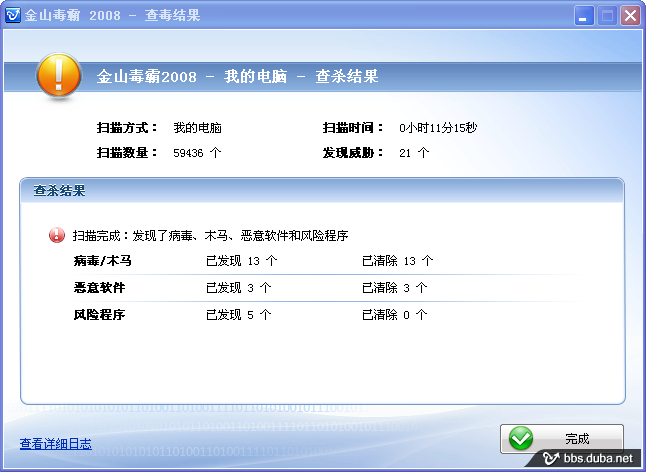Image resolution: width=646 pixels, height=472 pixels.
Task: Close the 金山毒霸 window with red X
Action: 630,15
